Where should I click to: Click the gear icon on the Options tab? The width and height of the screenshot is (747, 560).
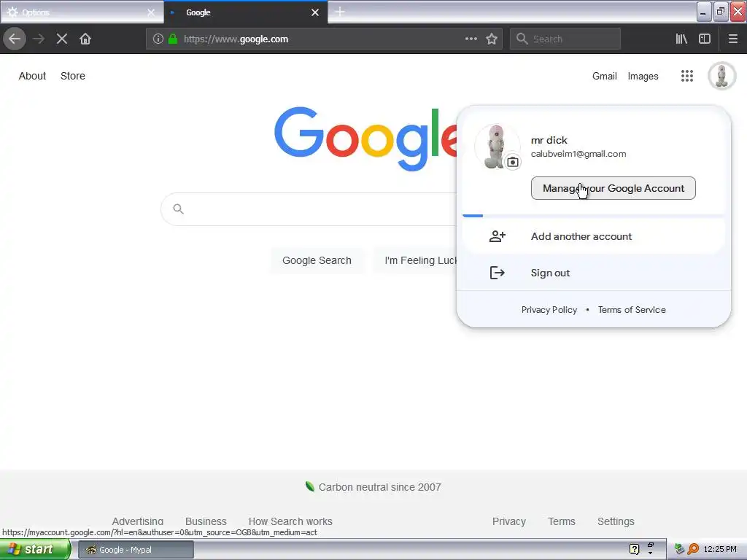pos(12,12)
